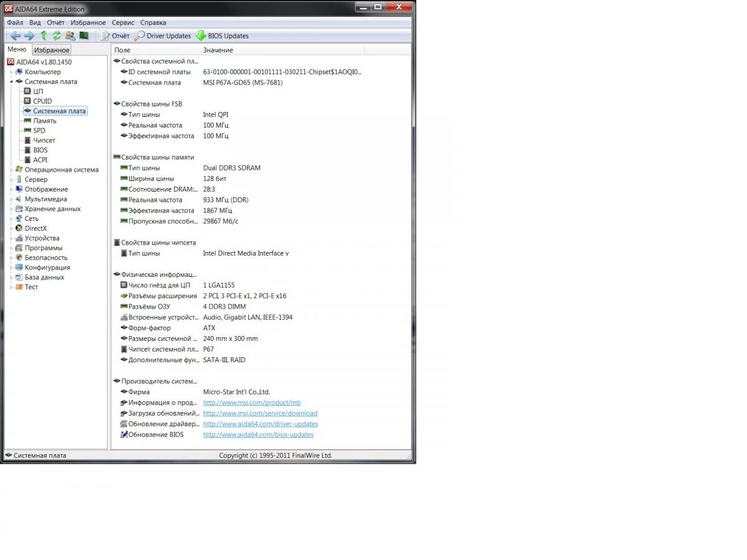The width and height of the screenshot is (747, 560).
Task: Open the www.msi.com/product/mb link
Action: (x=251, y=403)
